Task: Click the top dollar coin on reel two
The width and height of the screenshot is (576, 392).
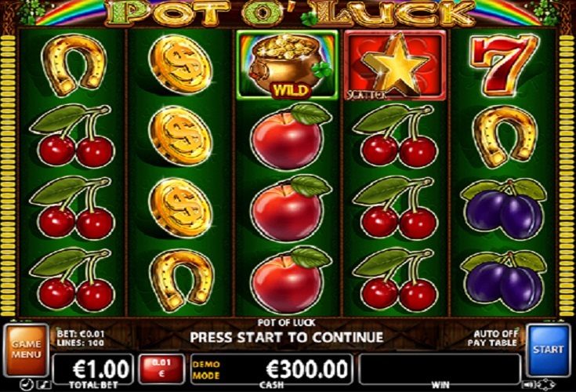Action: [x=180, y=65]
